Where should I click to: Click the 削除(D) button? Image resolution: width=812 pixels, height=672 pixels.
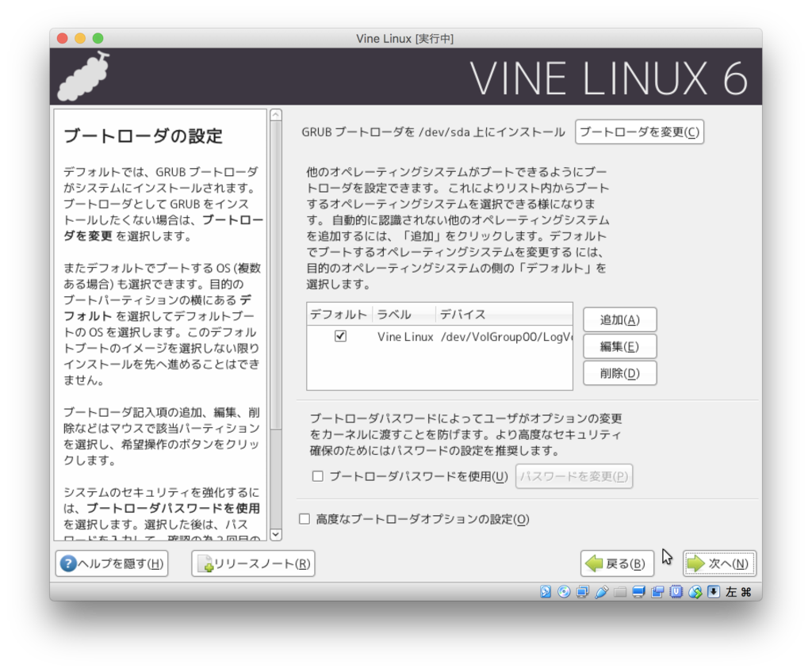(x=620, y=373)
